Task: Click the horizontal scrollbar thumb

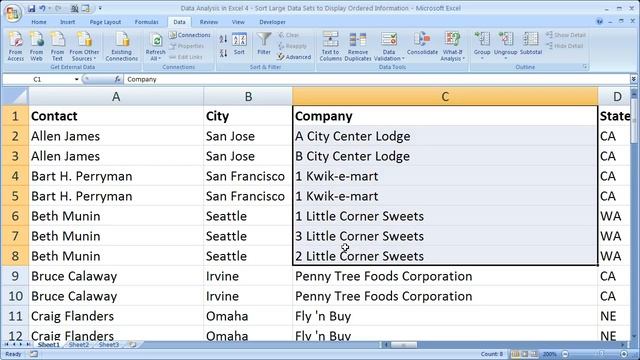Action: click(403, 345)
